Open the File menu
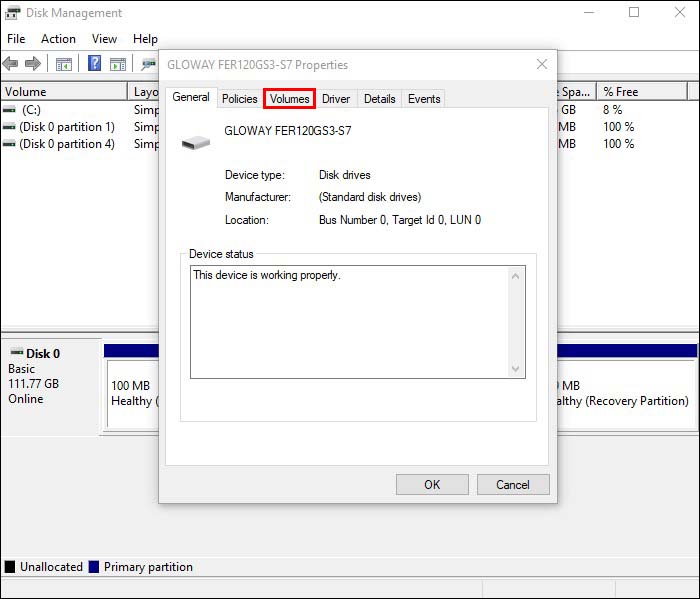The height and width of the screenshot is (599, 700). pos(16,39)
